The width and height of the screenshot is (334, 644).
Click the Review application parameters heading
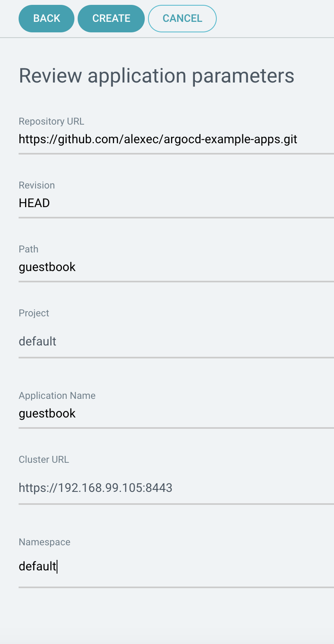pyautogui.click(x=156, y=76)
